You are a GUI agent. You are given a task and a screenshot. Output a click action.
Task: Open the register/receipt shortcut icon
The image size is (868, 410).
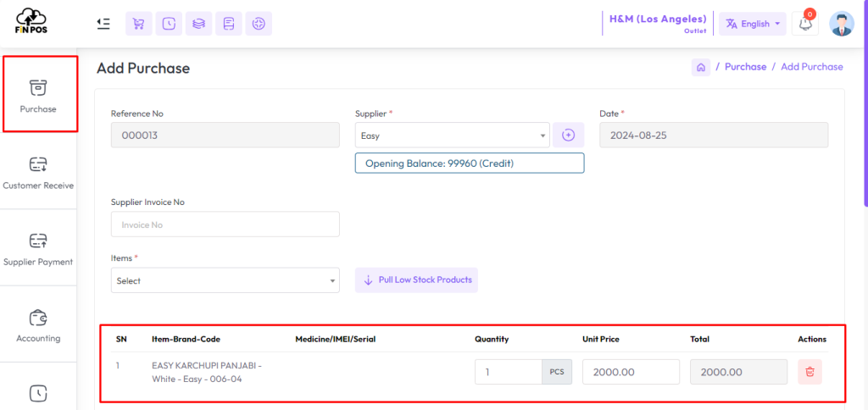coord(229,24)
